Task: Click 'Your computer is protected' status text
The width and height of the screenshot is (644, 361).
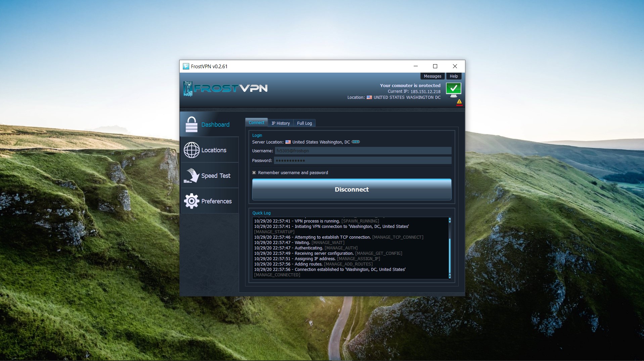Action: click(x=410, y=86)
